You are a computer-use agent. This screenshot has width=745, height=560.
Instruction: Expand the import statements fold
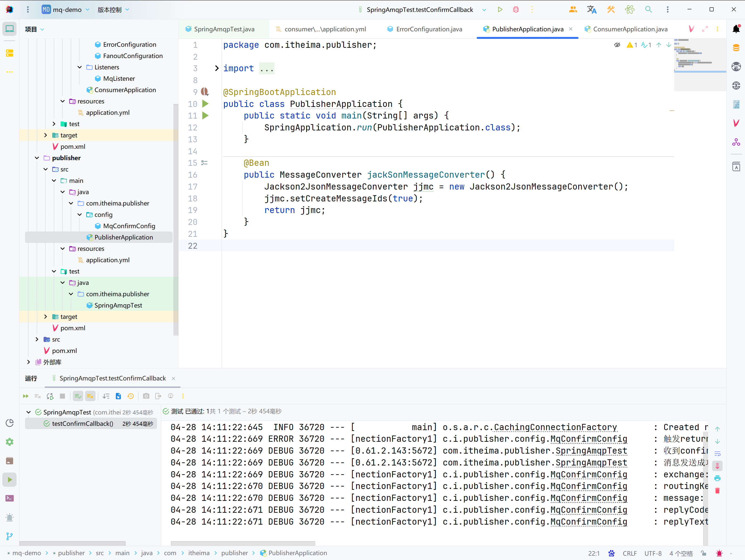click(x=216, y=68)
